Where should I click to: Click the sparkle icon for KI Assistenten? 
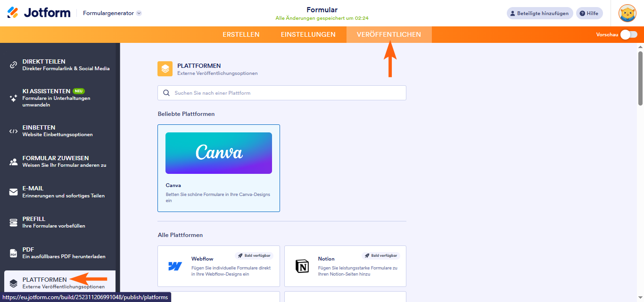point(13,98)
